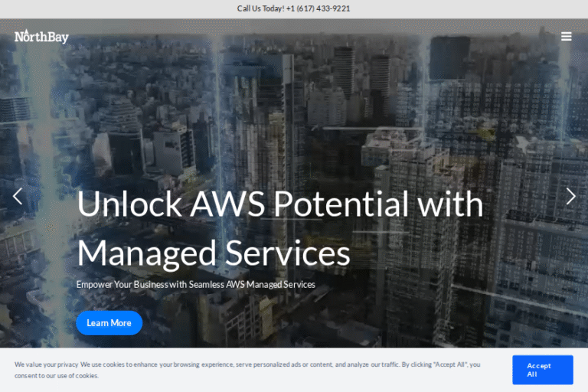This screenshot has height=392, width=588.
Task: Click "consent to our use of cookies" line
Action: (x=57, y=375)
